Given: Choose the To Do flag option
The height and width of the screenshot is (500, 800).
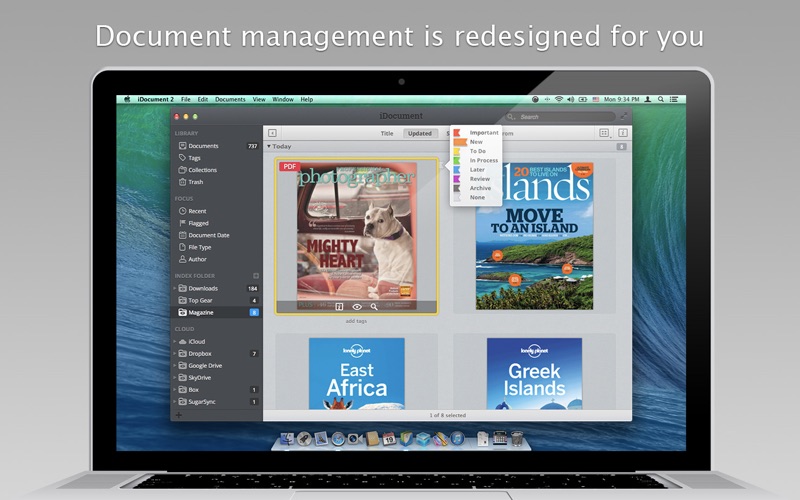Looking at the screenshot, I should tap(478, 151).
